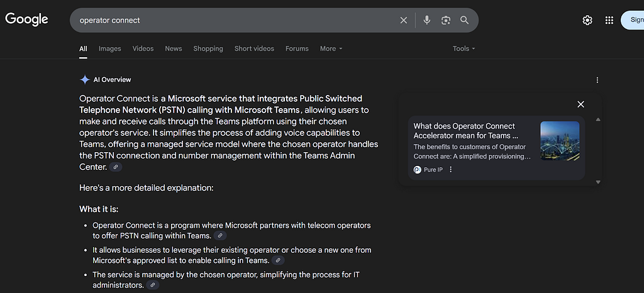Open 'What does Operator Connect Accelerator mean' link

(466, 131)
